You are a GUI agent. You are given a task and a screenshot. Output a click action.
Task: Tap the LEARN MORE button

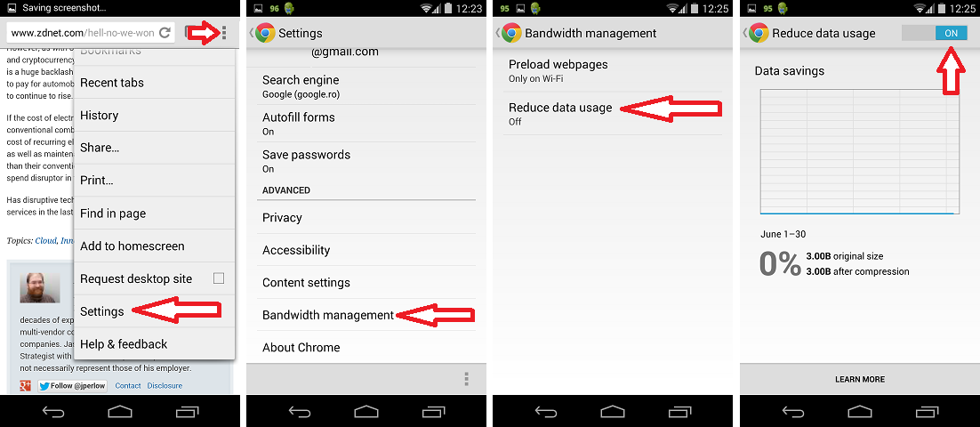click(860, 380)
